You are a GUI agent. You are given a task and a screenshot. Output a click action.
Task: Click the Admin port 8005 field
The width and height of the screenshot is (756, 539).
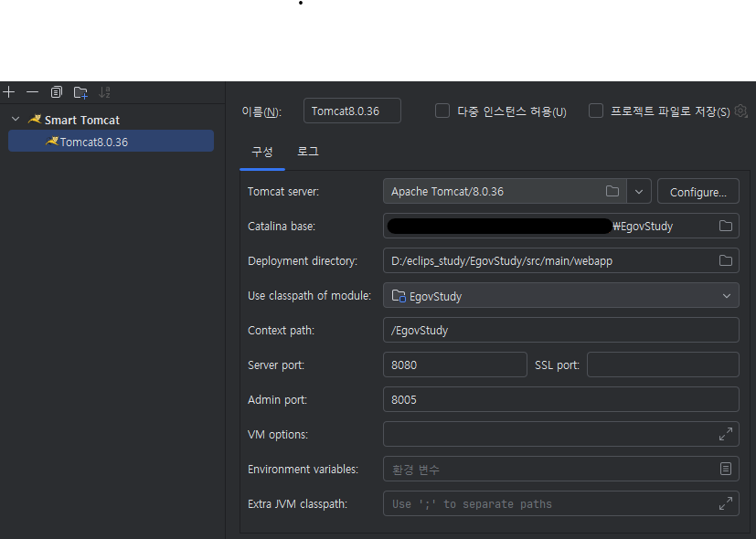[560, 399]
